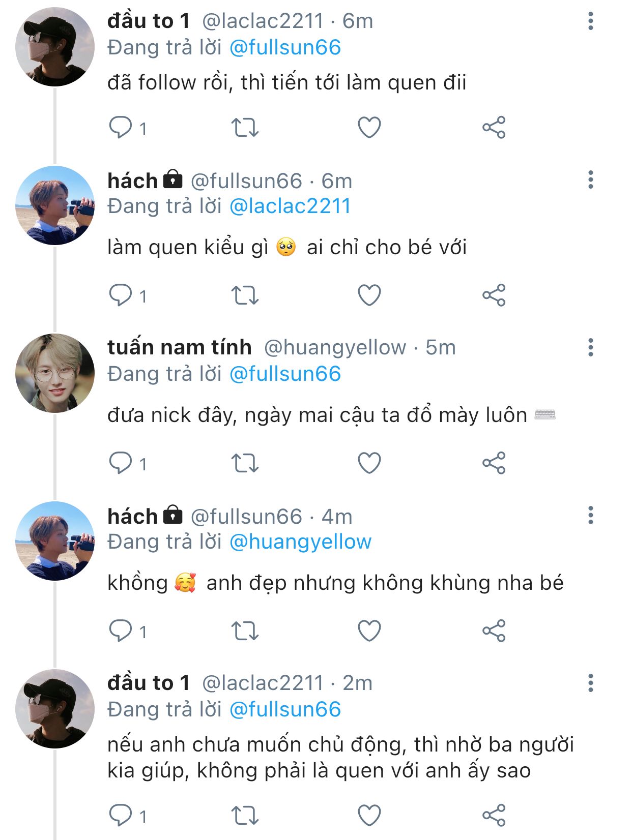Viewport: 632px width, 840px height.
Task: Share the "khồng anh đẹp" tweet
Action: (494, 631)
